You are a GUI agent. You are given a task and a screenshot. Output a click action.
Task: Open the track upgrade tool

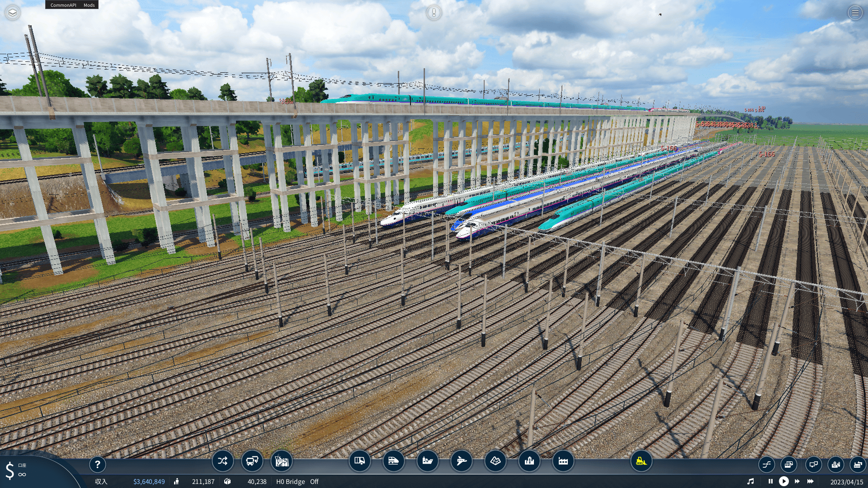tap(767, 464)
